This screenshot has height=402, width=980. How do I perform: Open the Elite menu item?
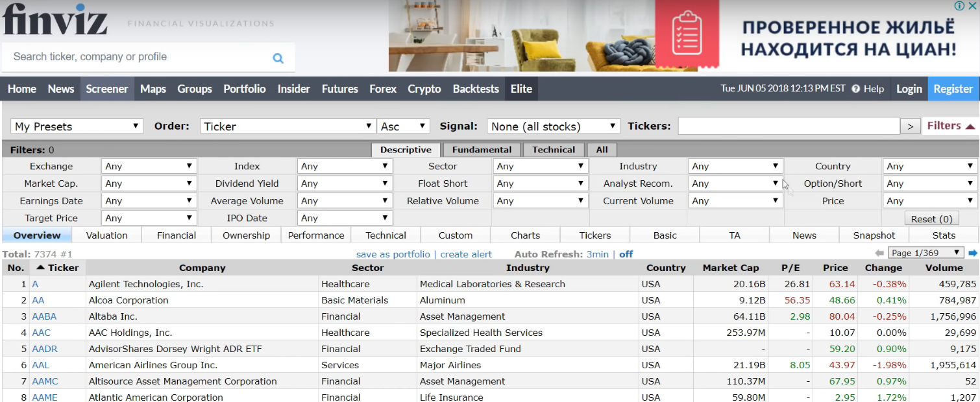521,89
